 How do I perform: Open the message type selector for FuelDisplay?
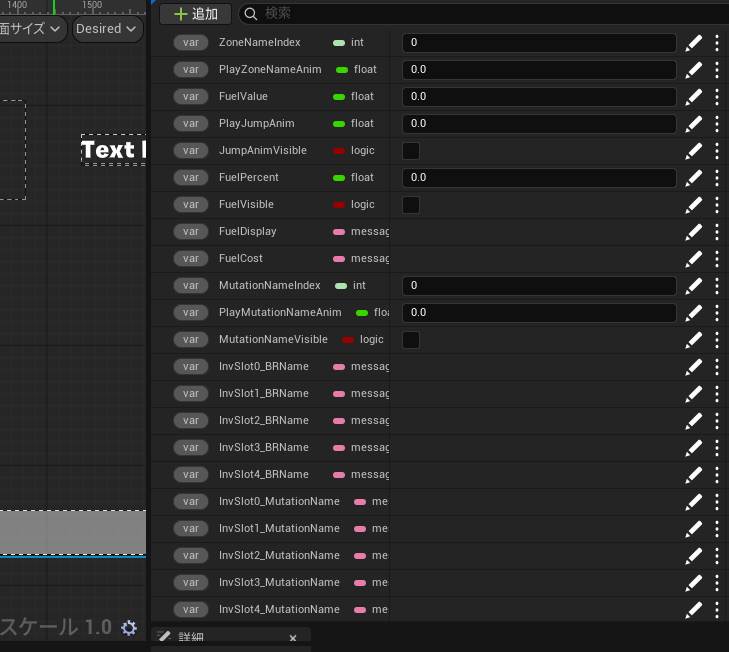361,232
